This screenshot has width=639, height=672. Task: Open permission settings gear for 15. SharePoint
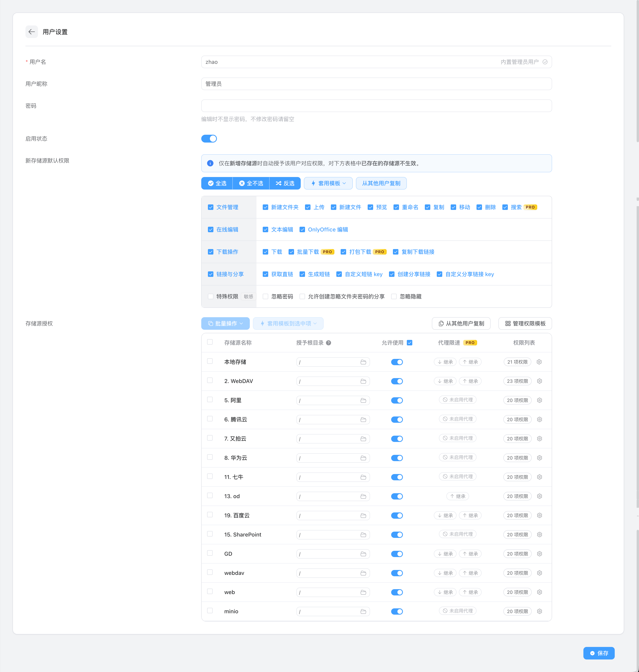(539, 534)
